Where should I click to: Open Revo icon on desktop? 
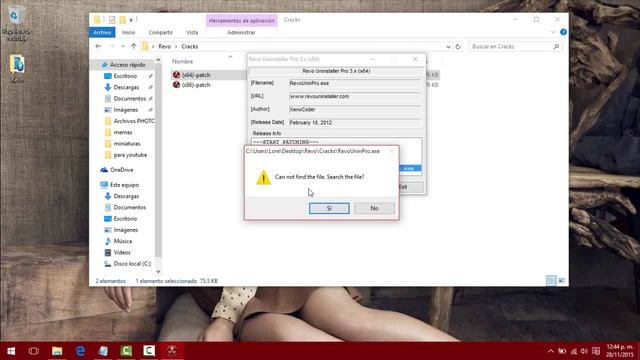pos(17,69)
